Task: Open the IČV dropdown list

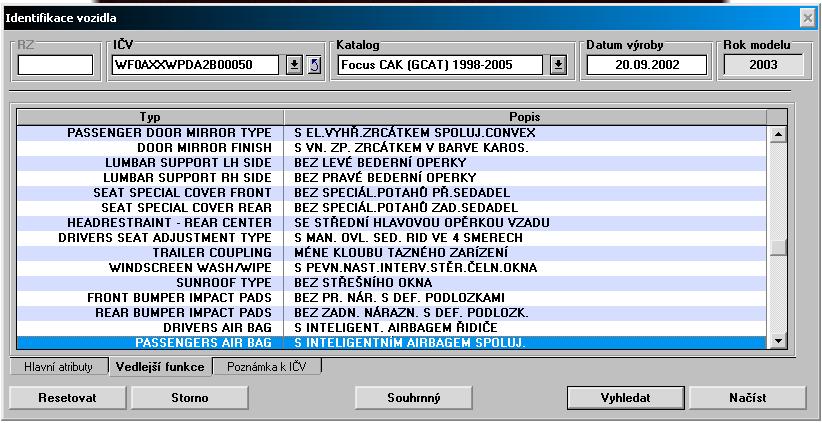Action: click(294, 66)
